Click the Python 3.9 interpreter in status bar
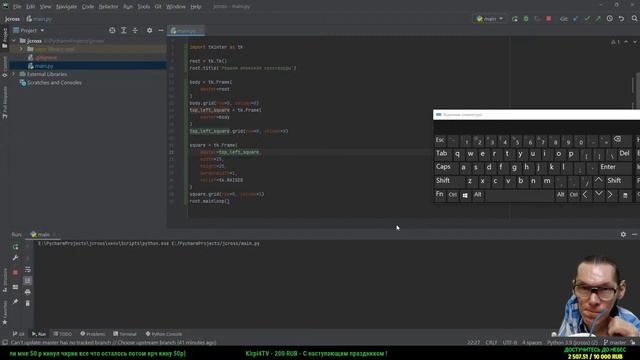Viewport: 640px width, 360px height. pos(572,342)
